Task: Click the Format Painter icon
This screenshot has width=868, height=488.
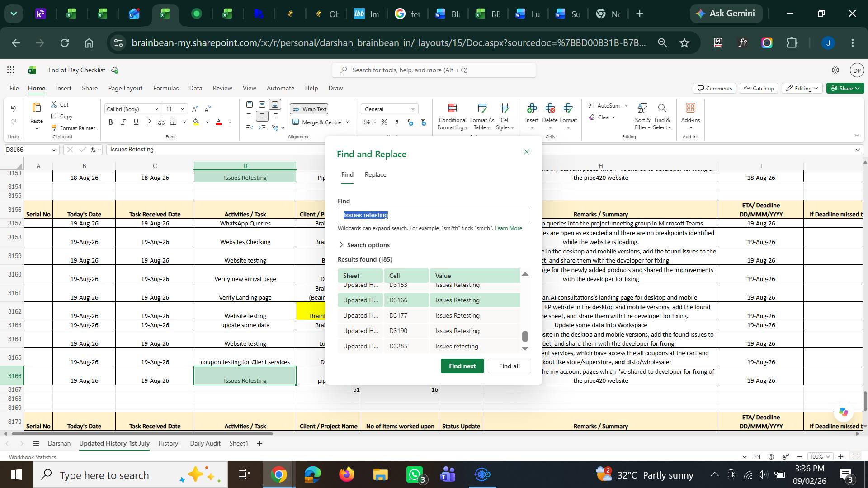Action: pyautogui.click(x=54, y=128)
